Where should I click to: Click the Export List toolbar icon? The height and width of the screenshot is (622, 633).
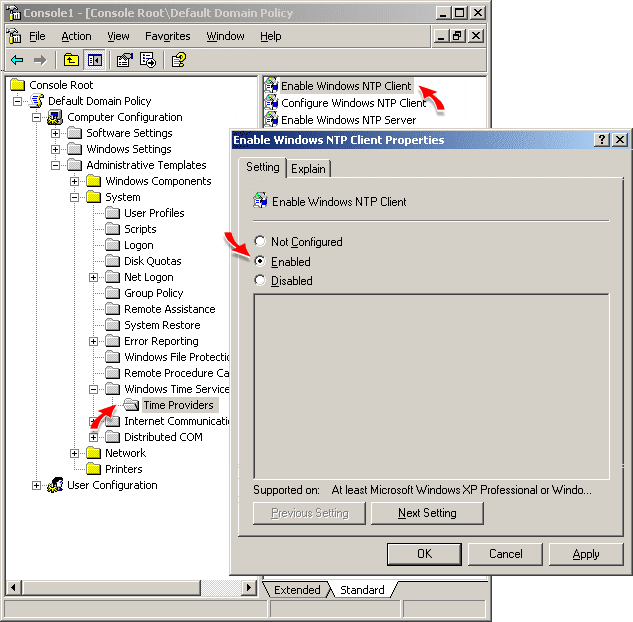tap(148, 60)
